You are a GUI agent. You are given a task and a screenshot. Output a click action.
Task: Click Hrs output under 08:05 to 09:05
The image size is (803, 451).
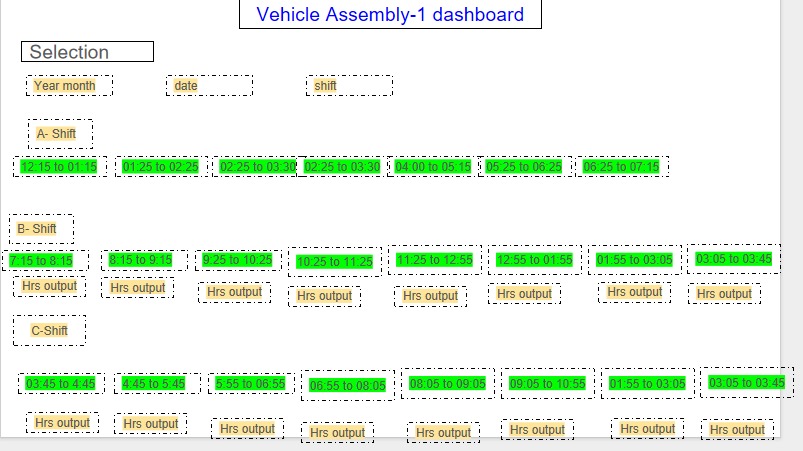(x=443, y=433)
